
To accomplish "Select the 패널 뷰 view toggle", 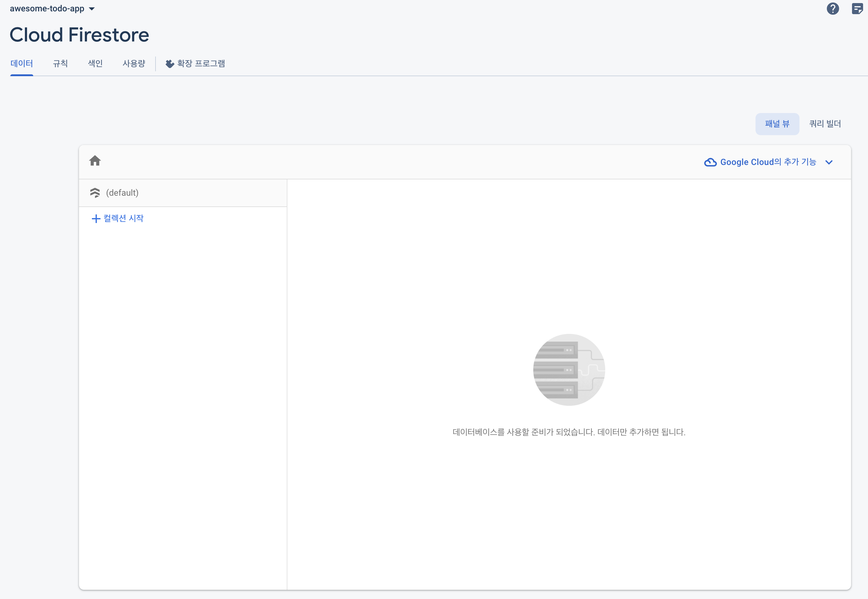I will coord(777,124).
